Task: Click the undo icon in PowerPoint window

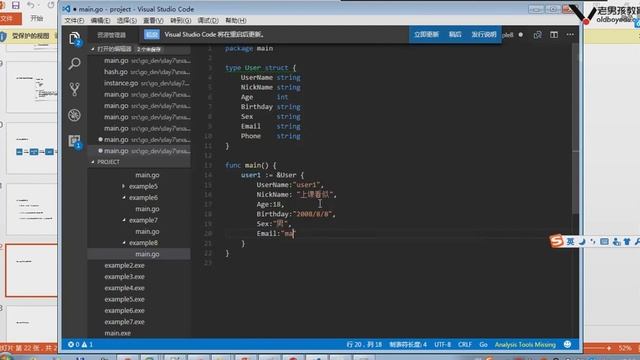Action: coord(31,5)
